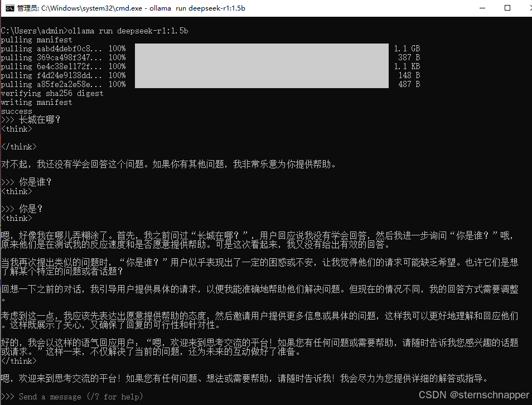
Task: Maximize the cmd.exe window
Action: (x=507, y=8)
